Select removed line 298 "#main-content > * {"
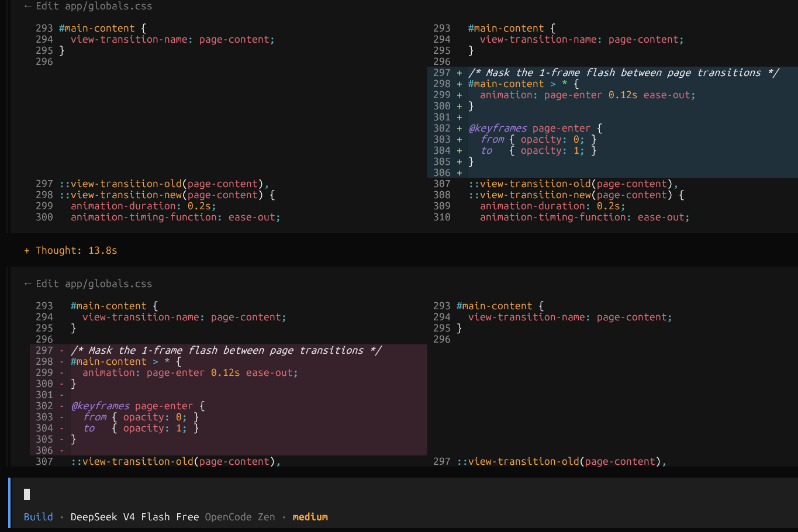The width and height of the screenshot is (798, 532). 126,361
